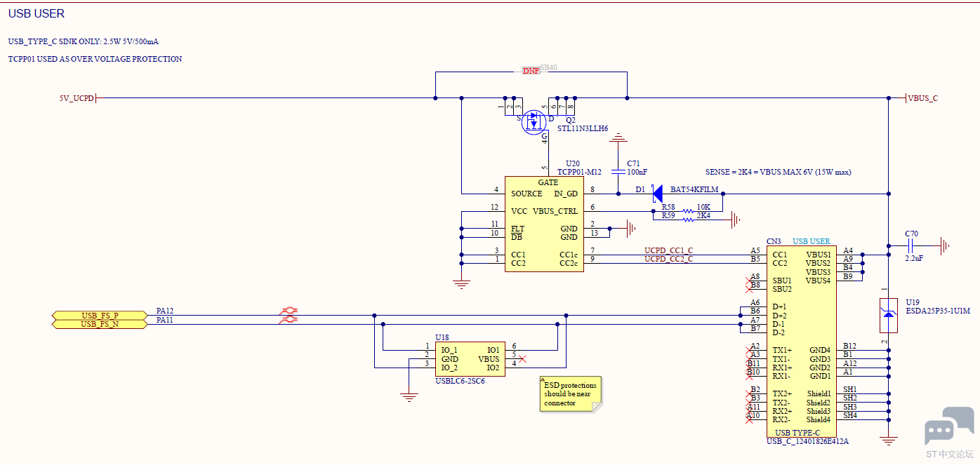Click the USBLC6-2SC6 part name
The height and width of the screenshot is (465, 980).
pos(460,382)
